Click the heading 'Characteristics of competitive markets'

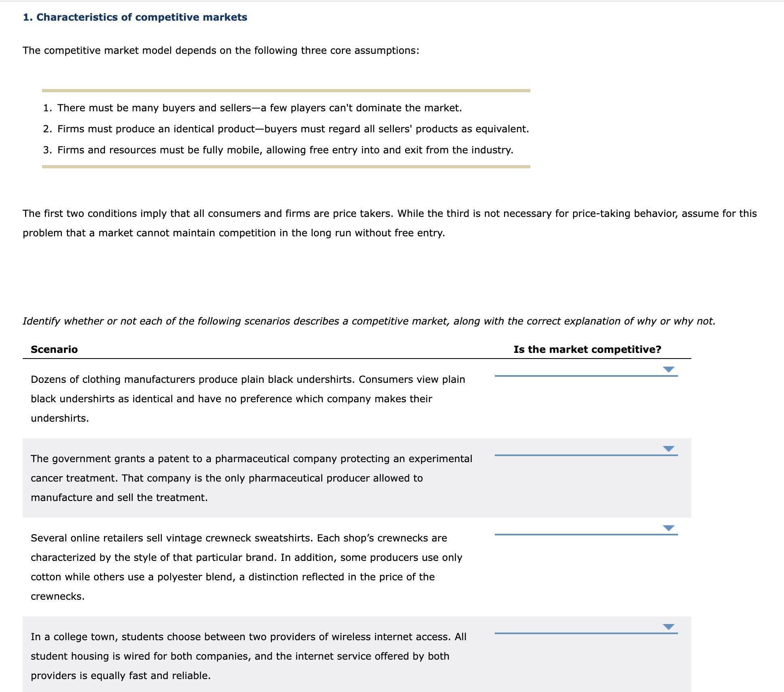point(135,17)
